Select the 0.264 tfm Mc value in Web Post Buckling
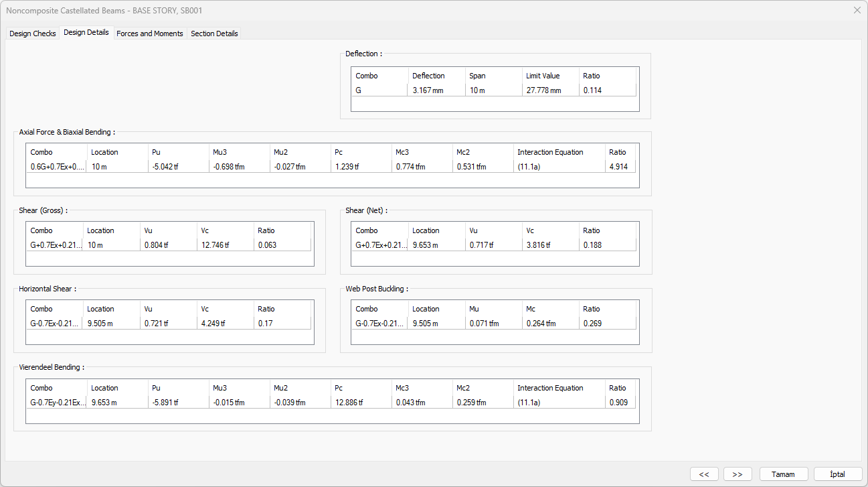This screenshot has width=868, height=487. 540,324
